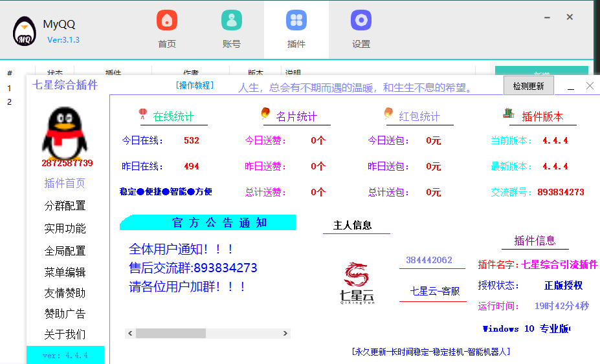Click the 最新版本 value 4.4.4
This screenshot has height=364, width=600.
tap(555, 166)
